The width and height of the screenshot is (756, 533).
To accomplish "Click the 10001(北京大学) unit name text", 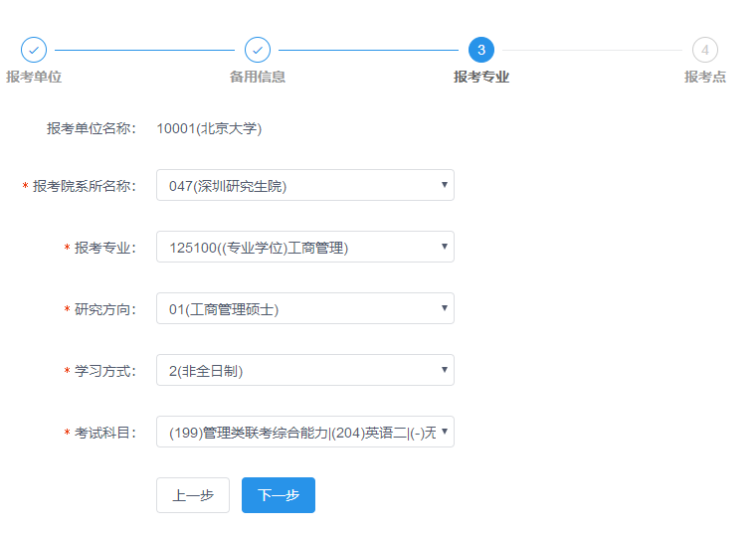I will (209, 127).
